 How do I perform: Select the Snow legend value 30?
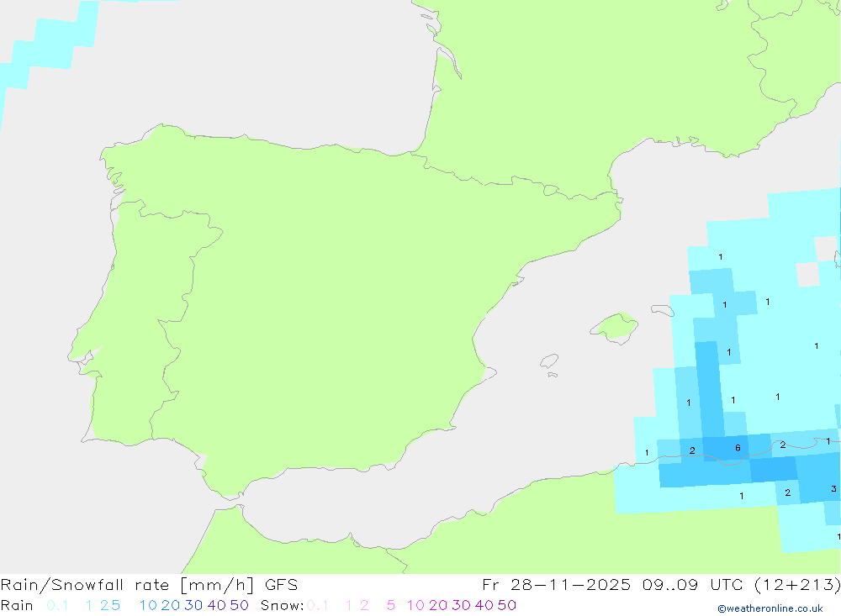pos(461,605)
